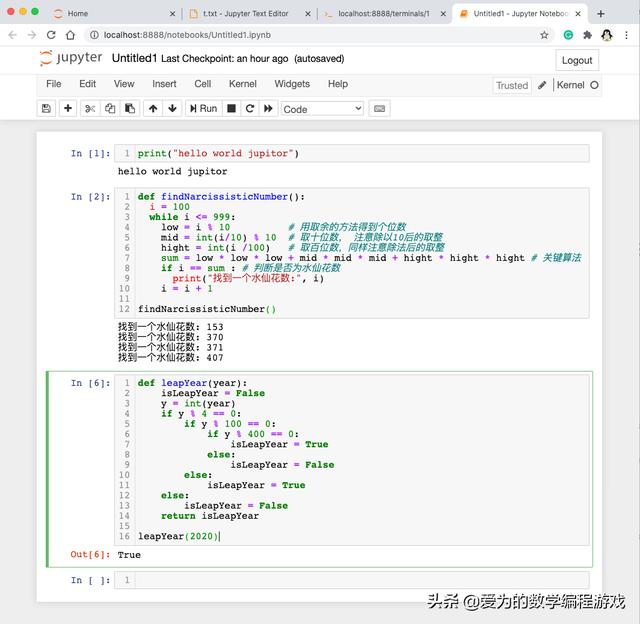Insert cell below with the plus icon
The image size is (640, 624).
[x=68, y=109]
